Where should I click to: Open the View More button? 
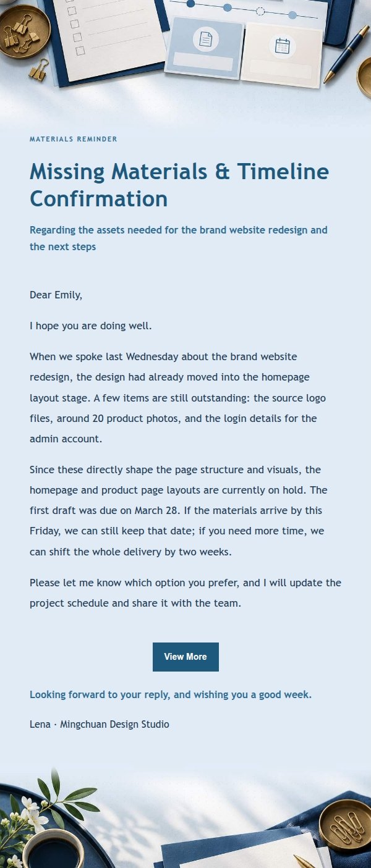(185, 657)
